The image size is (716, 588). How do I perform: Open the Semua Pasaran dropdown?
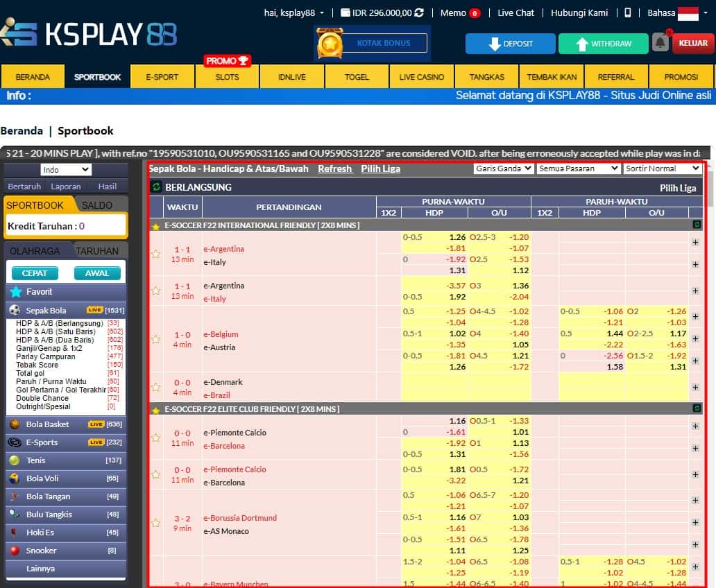(x=579, y=168)
